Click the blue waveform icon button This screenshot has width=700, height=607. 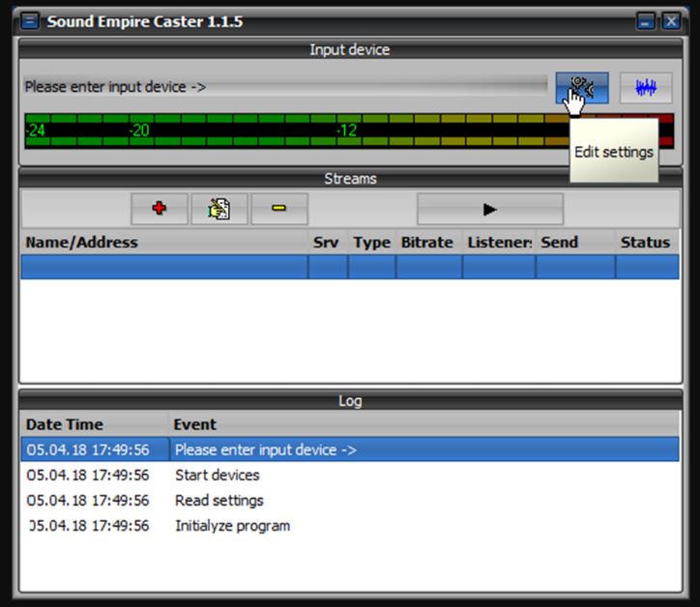646,88
